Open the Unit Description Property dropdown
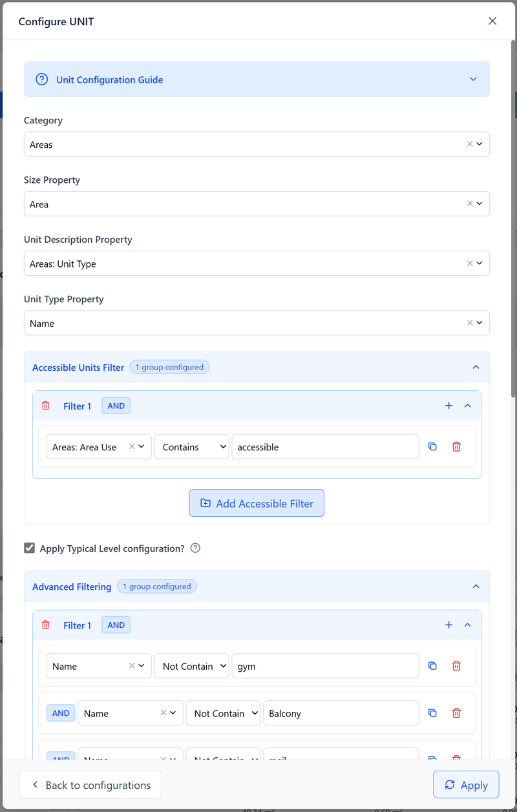517x812 pixels. tap(480, 263)
